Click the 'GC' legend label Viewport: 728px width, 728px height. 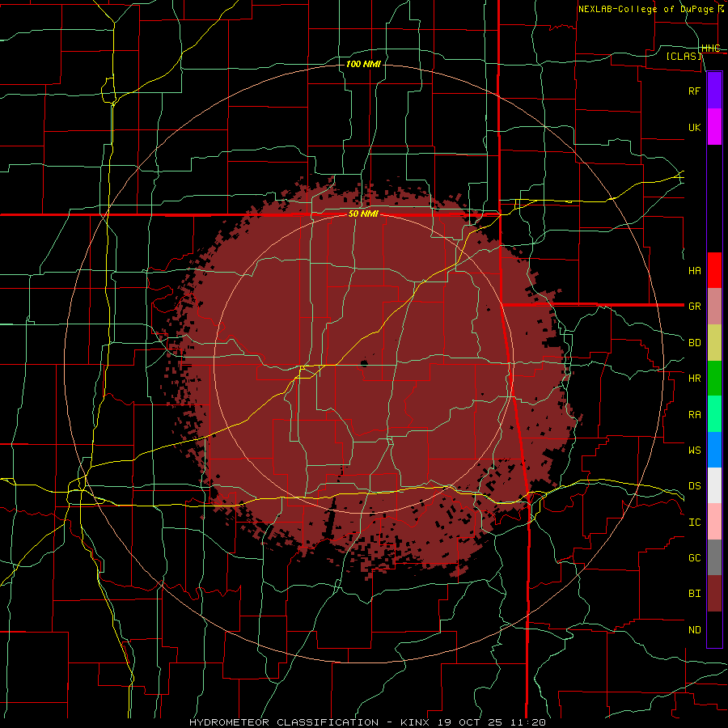pos(695,558)
